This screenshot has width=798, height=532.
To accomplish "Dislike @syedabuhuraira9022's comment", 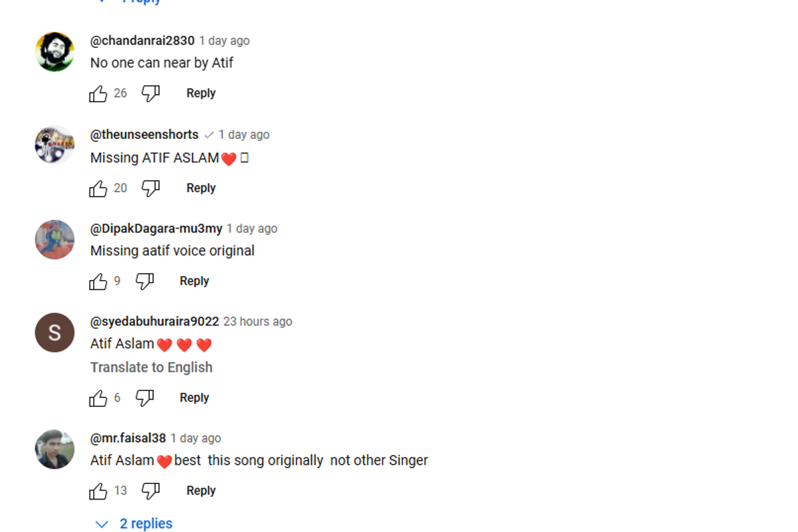I will pos(144,398).
